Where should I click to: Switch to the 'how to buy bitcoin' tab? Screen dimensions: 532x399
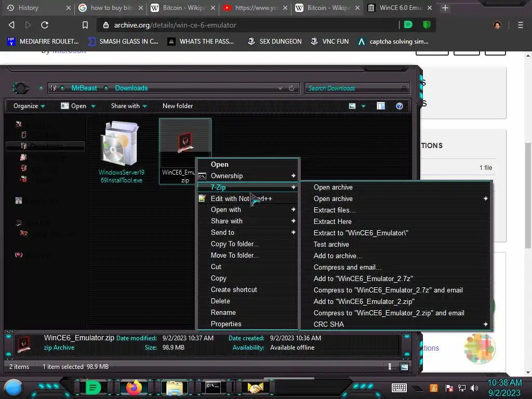click(111, 8)
